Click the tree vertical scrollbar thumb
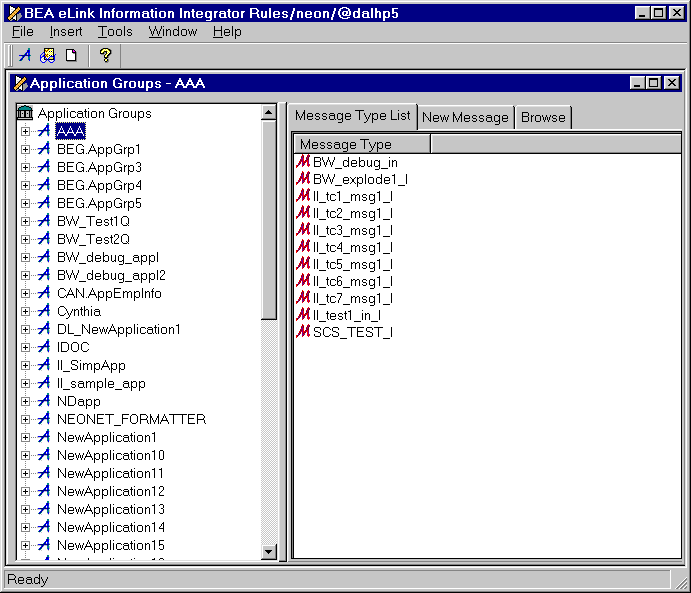Image resolution: width=691 pixels, height=593 pixels. [x=268, y=220]
